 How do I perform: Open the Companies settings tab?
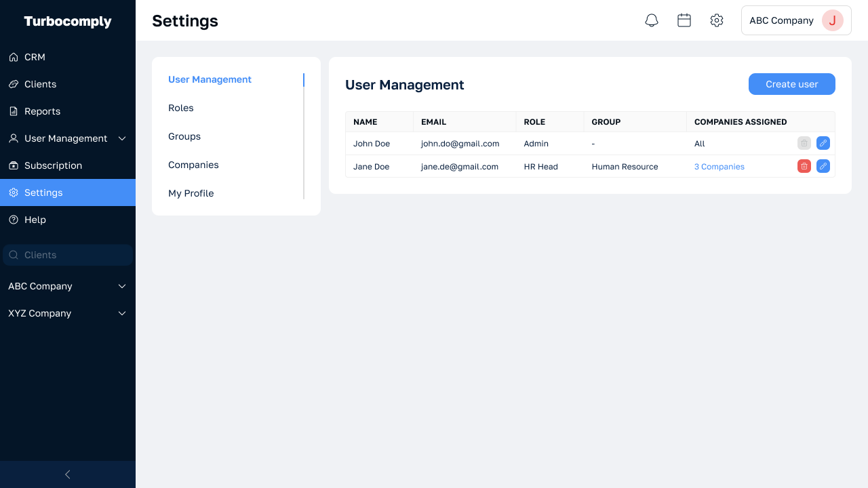pos(193,165)
